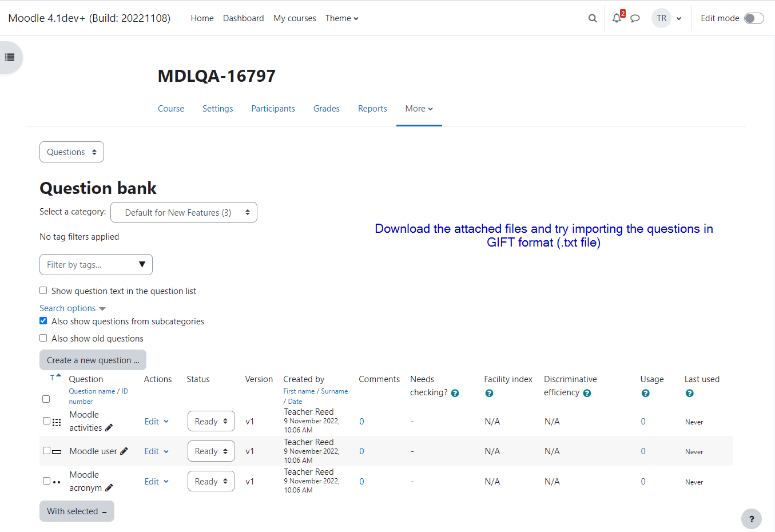
Task: Open With selected button menu
Action: 77,511
